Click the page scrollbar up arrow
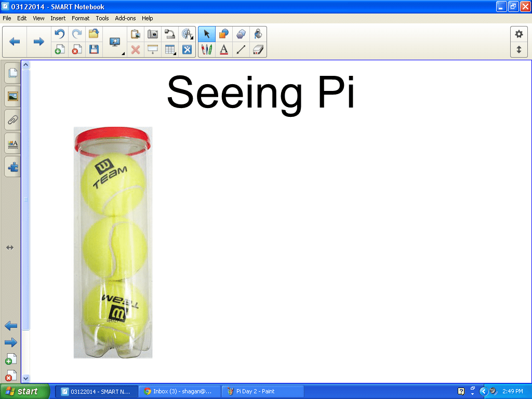 (x=26, y=64)
